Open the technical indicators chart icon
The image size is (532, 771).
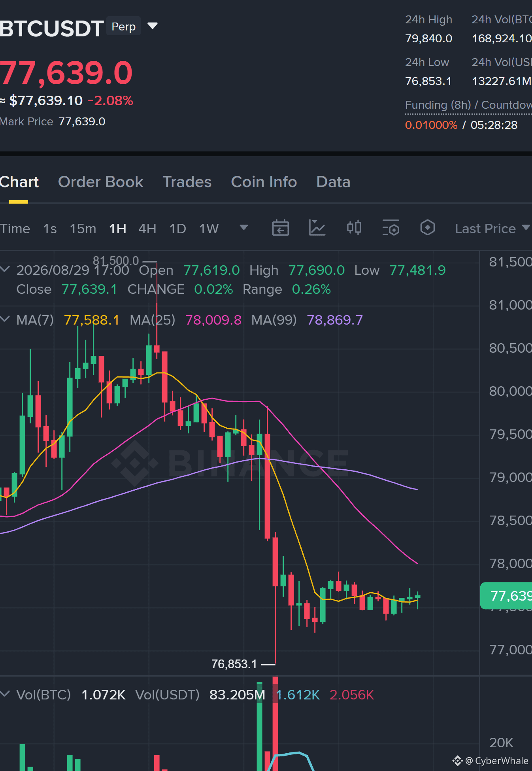317,228
